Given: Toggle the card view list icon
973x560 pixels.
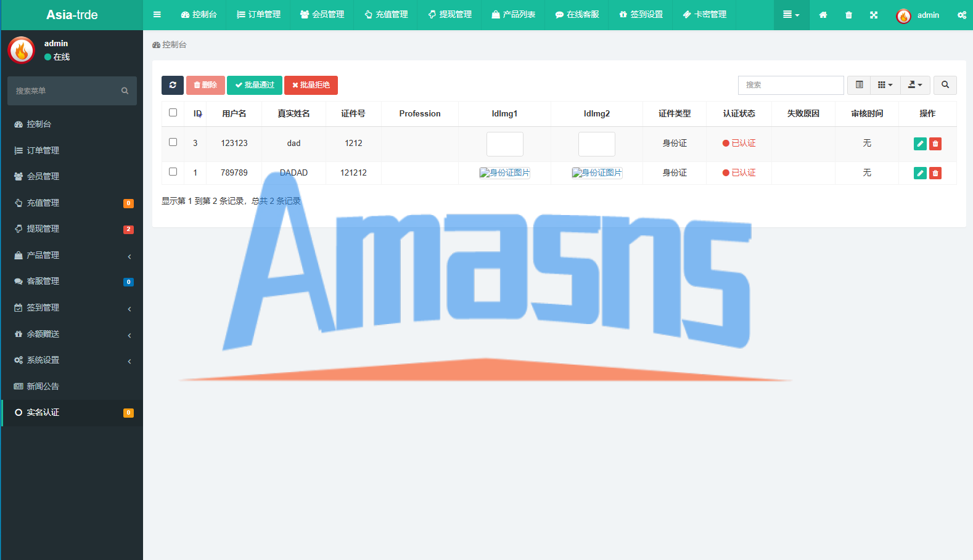Looking at the screenshot, I should [x=859, y=85].
